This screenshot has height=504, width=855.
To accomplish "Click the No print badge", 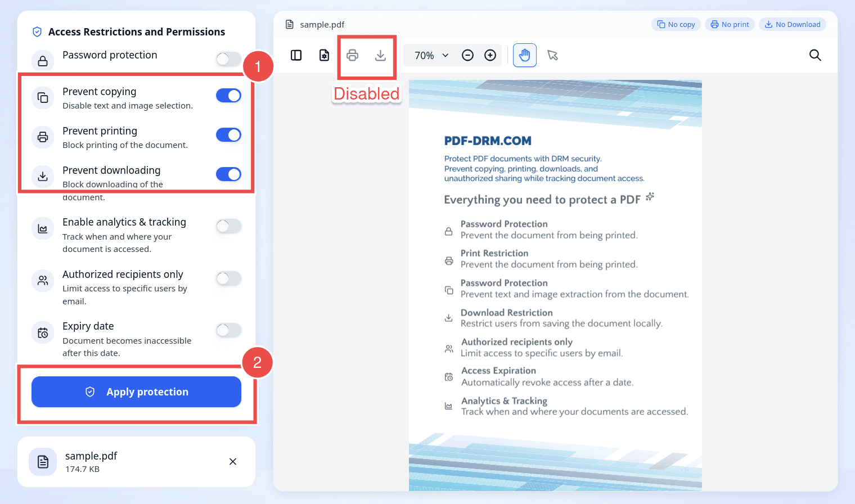I will [730, 24].
